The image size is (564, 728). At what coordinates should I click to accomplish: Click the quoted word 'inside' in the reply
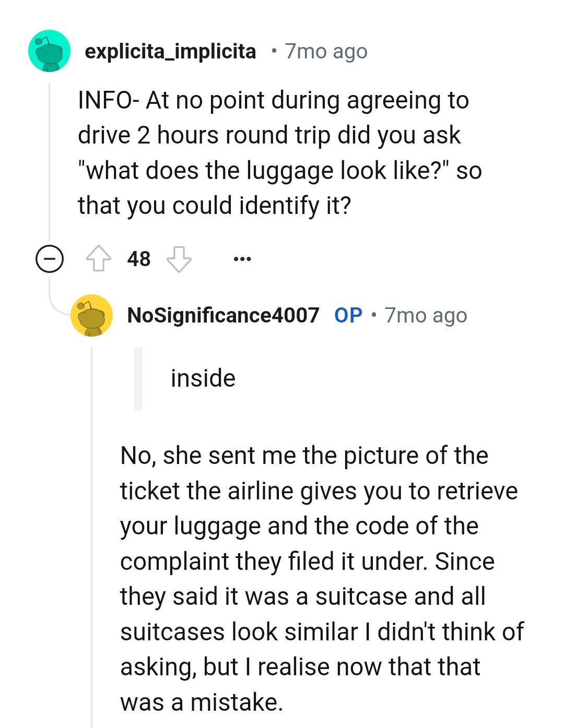coord(203,378)
